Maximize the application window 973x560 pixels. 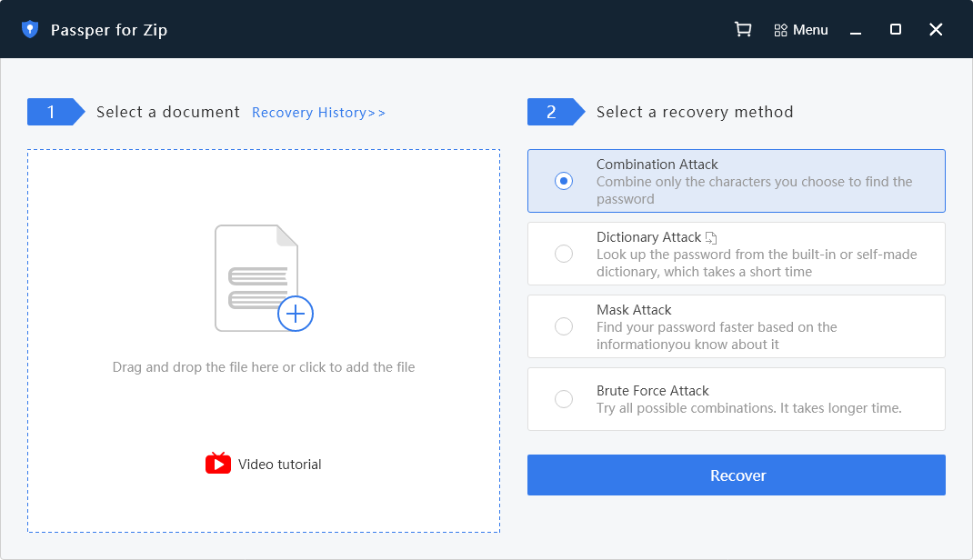point(895,29)
